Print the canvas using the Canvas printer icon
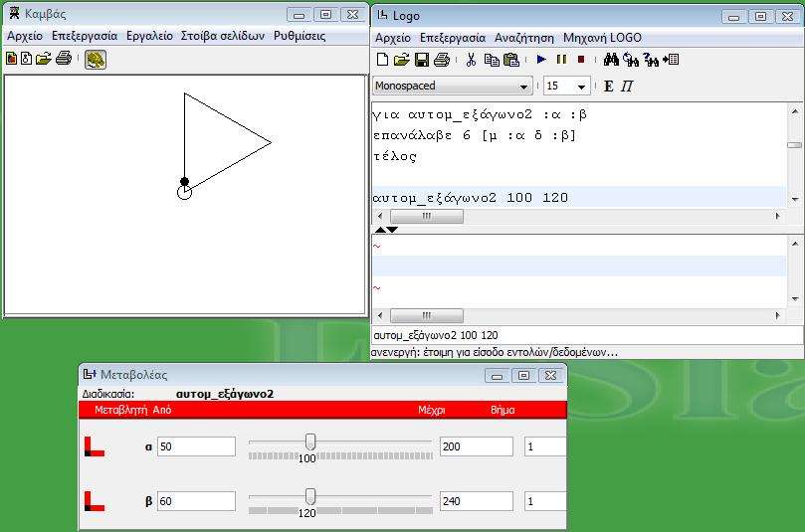 (64, 59)
